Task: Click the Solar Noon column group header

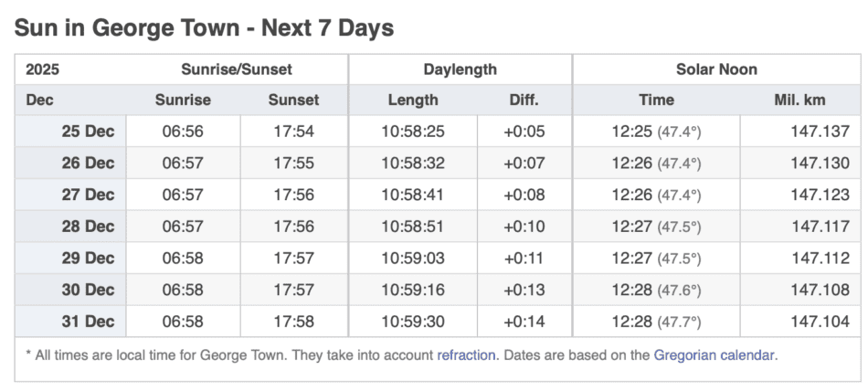Action: (x=716, y=69)
